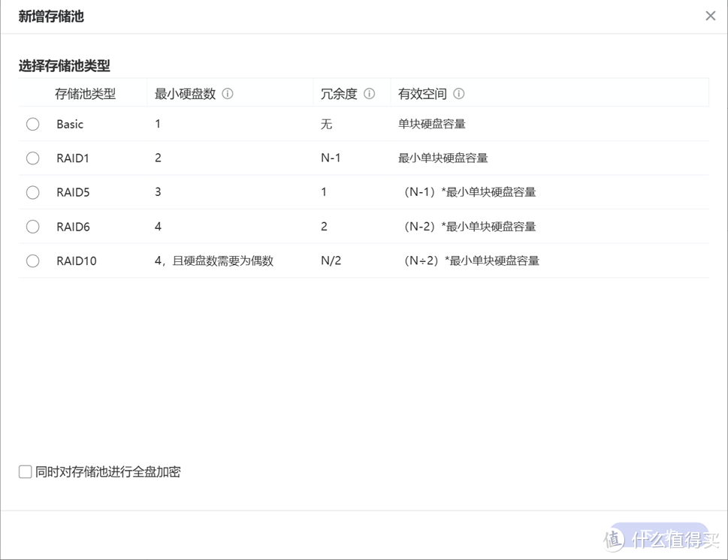Click the 冗余度 info icon

pos(369,93)
